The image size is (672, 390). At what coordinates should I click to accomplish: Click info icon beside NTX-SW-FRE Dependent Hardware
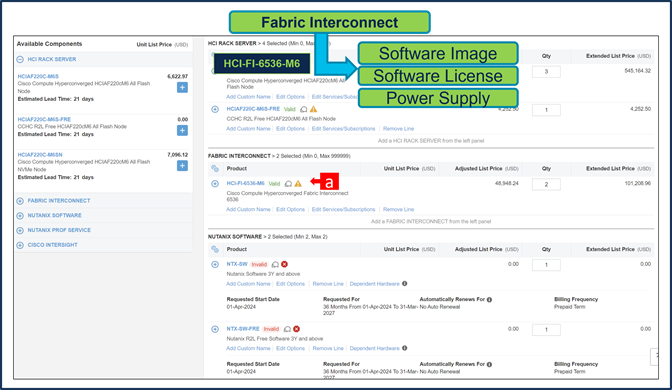405,348
